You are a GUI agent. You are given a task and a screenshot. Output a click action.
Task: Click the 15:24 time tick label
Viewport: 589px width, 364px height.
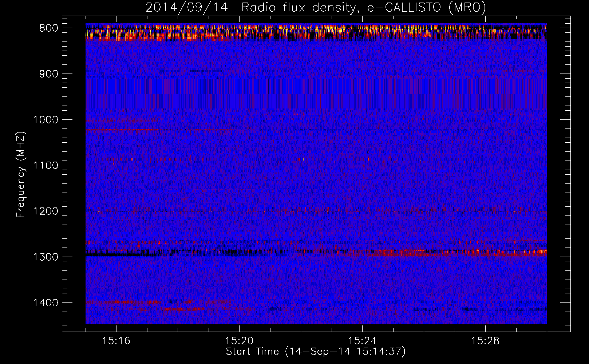362,341
